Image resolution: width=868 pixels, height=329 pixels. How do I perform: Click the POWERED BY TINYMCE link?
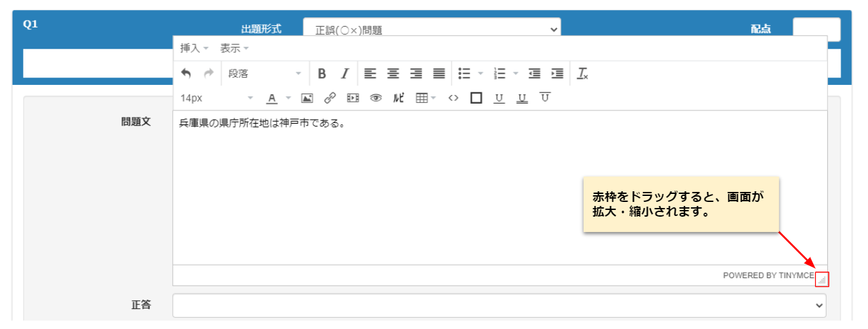[768, 276]
